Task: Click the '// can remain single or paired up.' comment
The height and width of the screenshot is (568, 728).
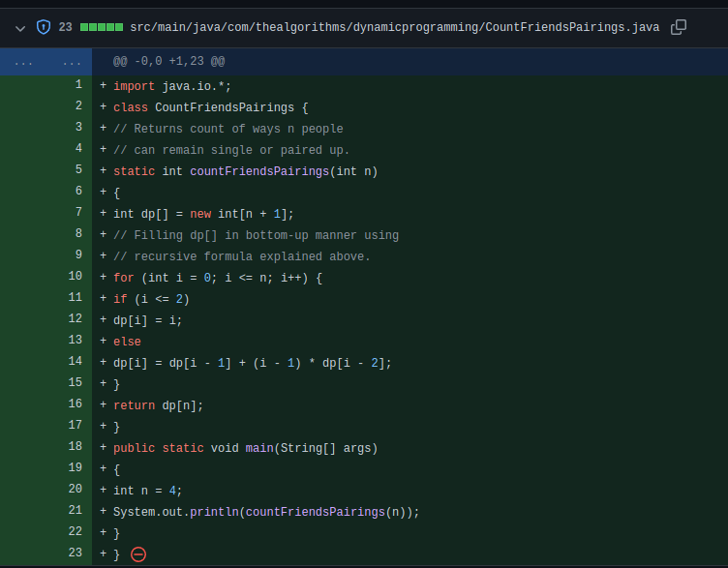Action: 231,150
